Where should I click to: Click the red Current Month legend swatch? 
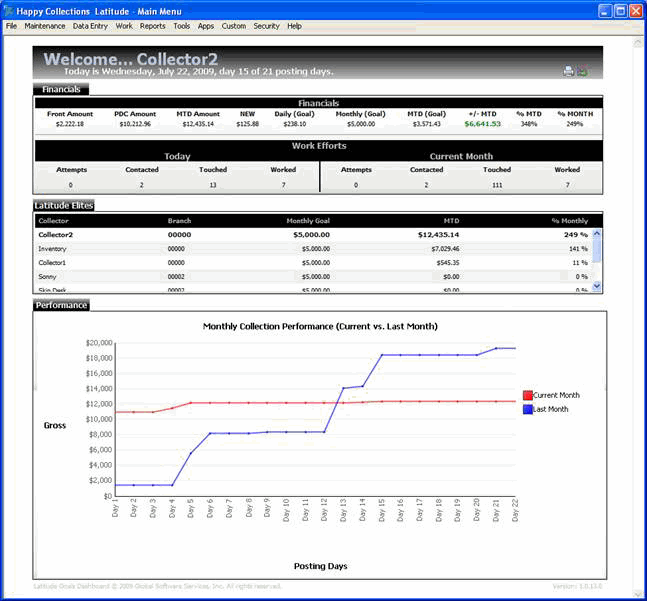527,395
